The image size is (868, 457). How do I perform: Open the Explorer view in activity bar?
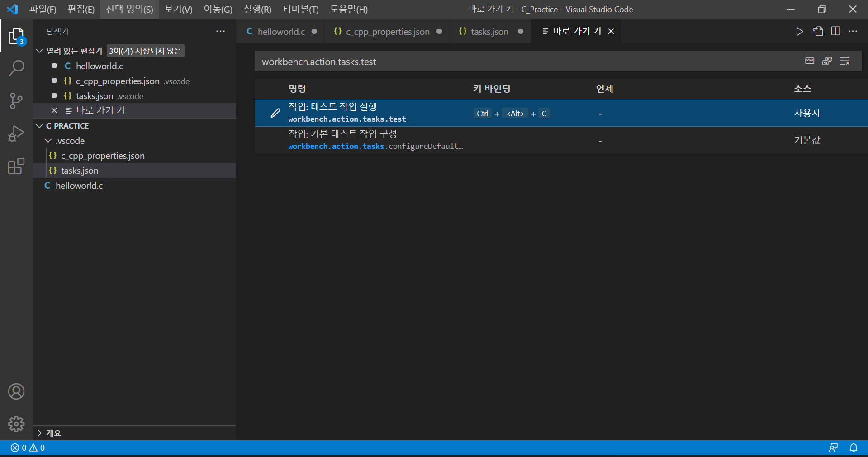16,36
